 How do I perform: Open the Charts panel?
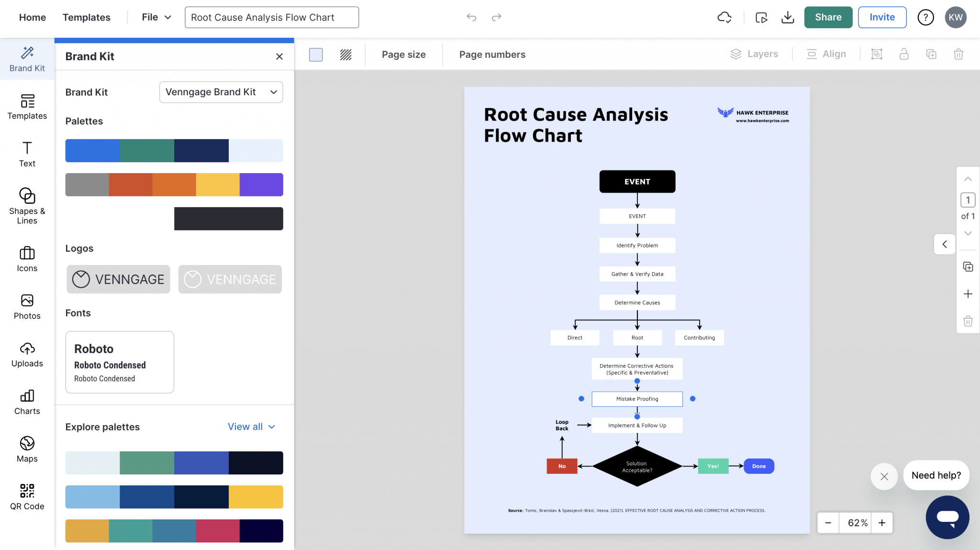point(27,402)
